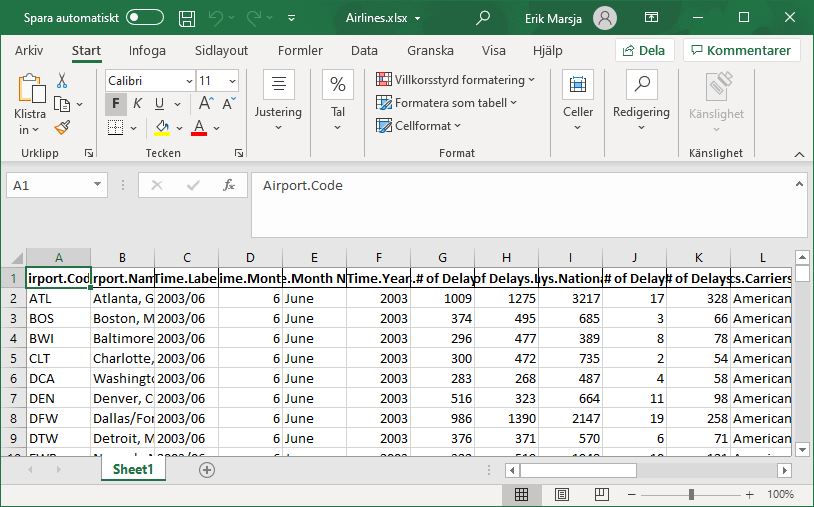Open the Infoga ribbon tab
Viewport: 814px width, 507px height.
[x=147, y=50]
